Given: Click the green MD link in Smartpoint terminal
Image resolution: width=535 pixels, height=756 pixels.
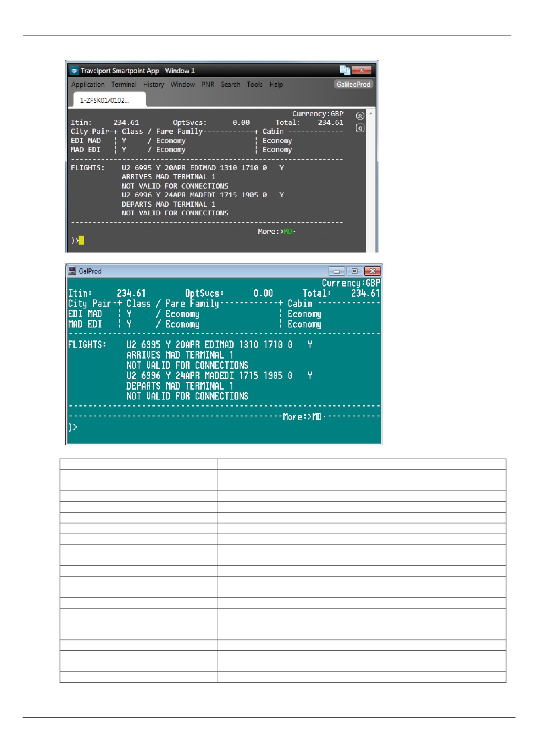Looking at the screenshot, I should pyautogui.click(x=288, y=231).
